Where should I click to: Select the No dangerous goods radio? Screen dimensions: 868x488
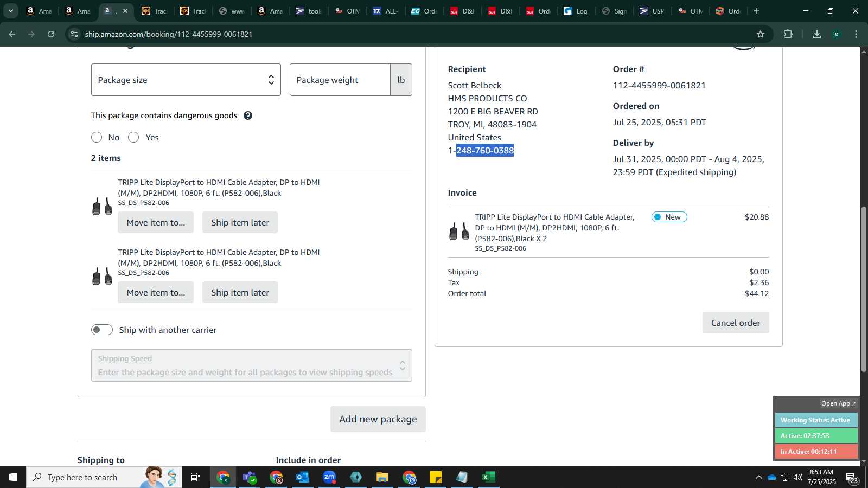pyautogui.click(x=97, y=137)
